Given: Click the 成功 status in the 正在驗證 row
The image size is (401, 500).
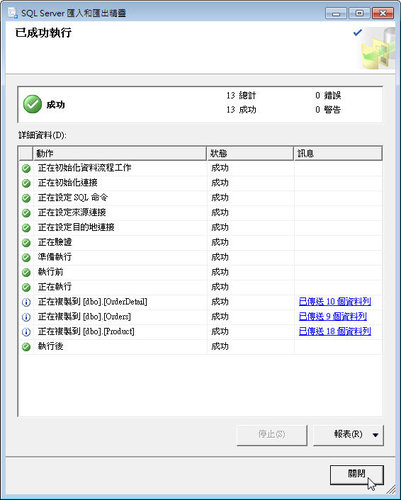Looking at the screenshot, I should point(220,242).
